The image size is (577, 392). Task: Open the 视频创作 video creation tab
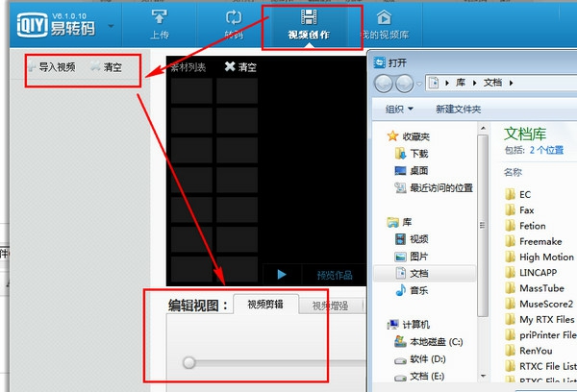click(308, 25)
